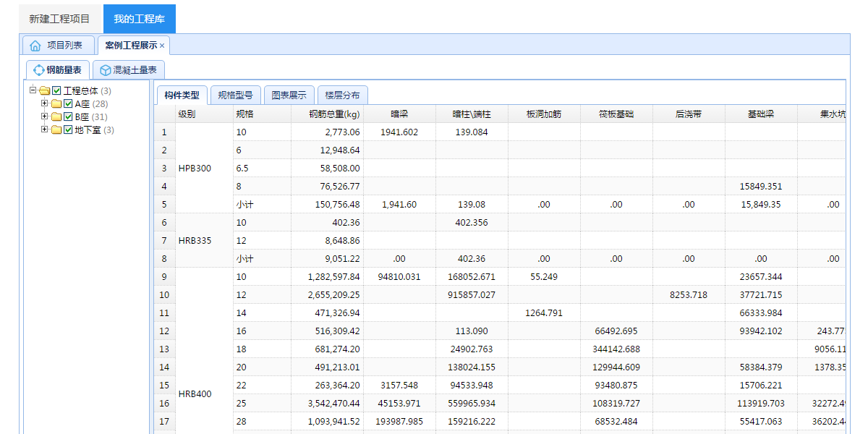Click the B座 folder icon

(56, 117)
